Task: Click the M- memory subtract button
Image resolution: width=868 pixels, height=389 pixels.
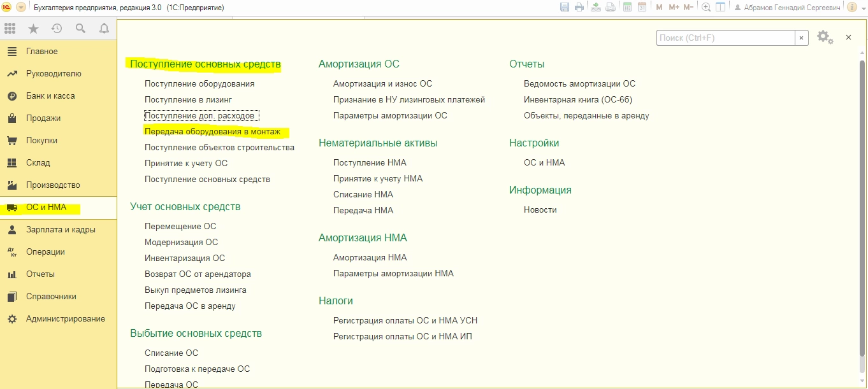Action: click(x=689, y=7)
